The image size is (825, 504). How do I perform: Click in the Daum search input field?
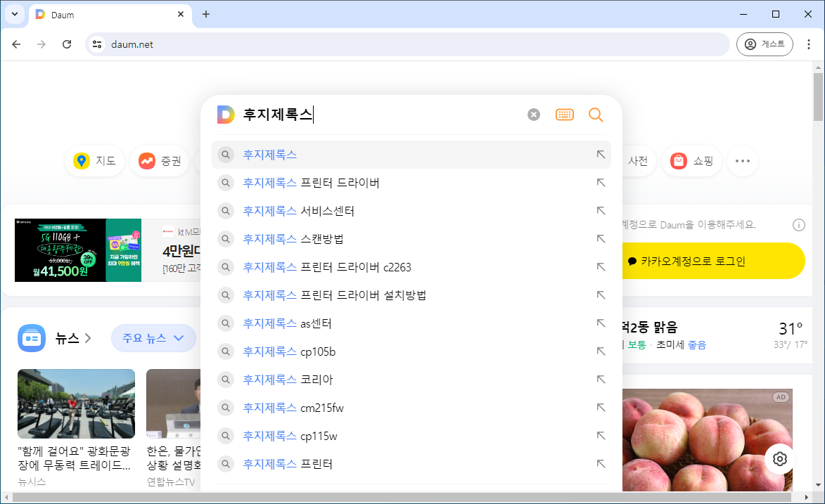(382, 115)
